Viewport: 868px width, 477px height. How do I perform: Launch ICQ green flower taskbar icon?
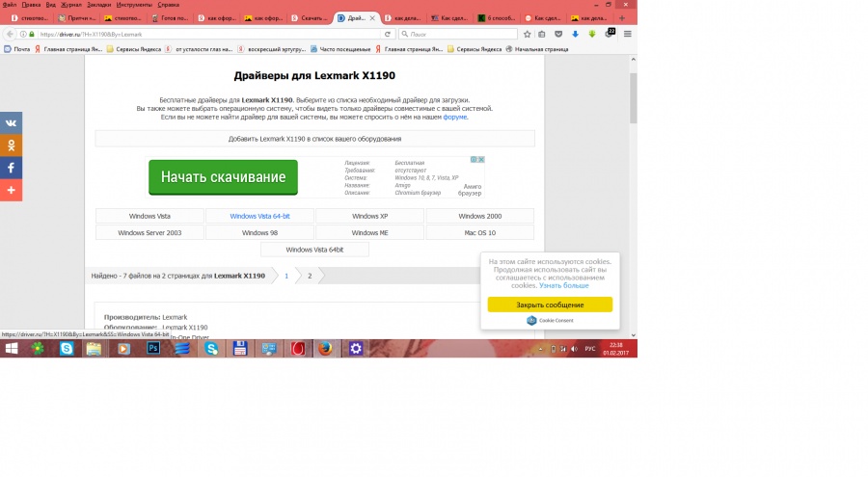38,349
